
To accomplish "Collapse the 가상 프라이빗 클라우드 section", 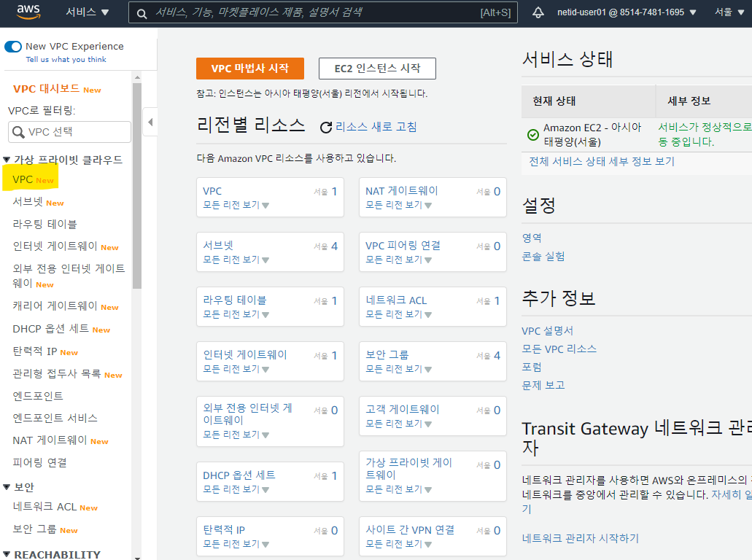I will coord(7,160).
